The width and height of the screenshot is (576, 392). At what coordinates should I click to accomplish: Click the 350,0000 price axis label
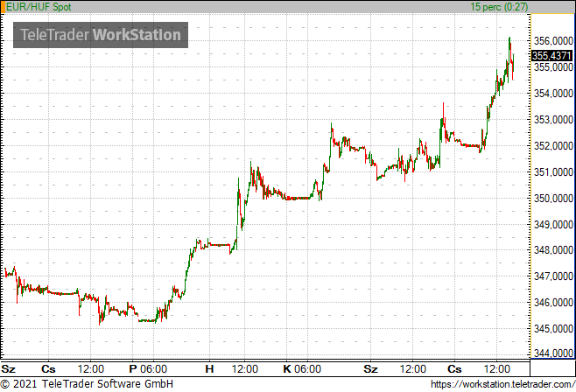tap(553, 199)
